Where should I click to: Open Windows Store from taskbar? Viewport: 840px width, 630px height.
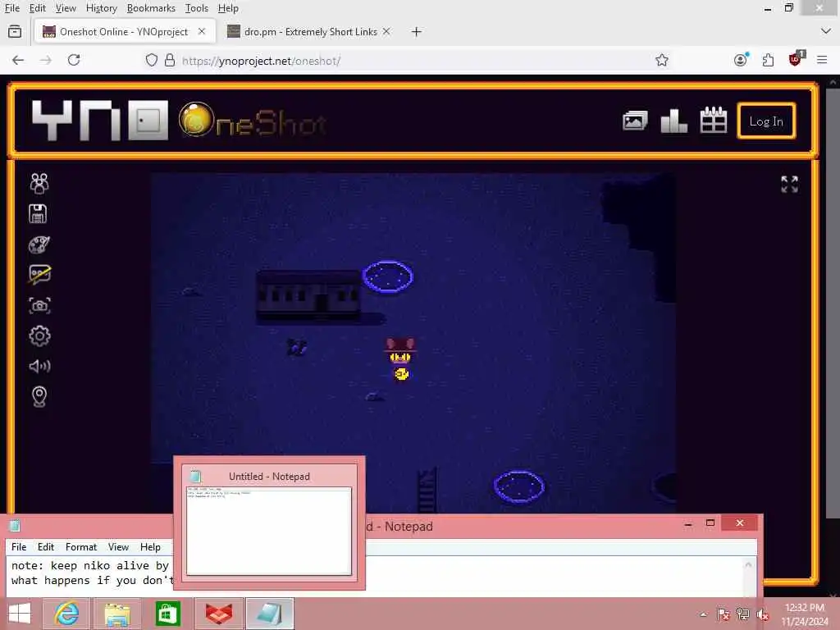click(167, 614)
